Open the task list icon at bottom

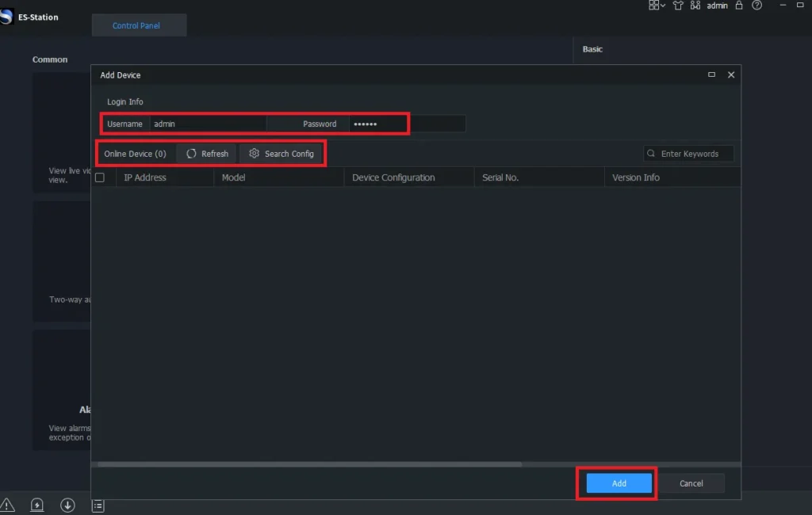pos(98,505)
